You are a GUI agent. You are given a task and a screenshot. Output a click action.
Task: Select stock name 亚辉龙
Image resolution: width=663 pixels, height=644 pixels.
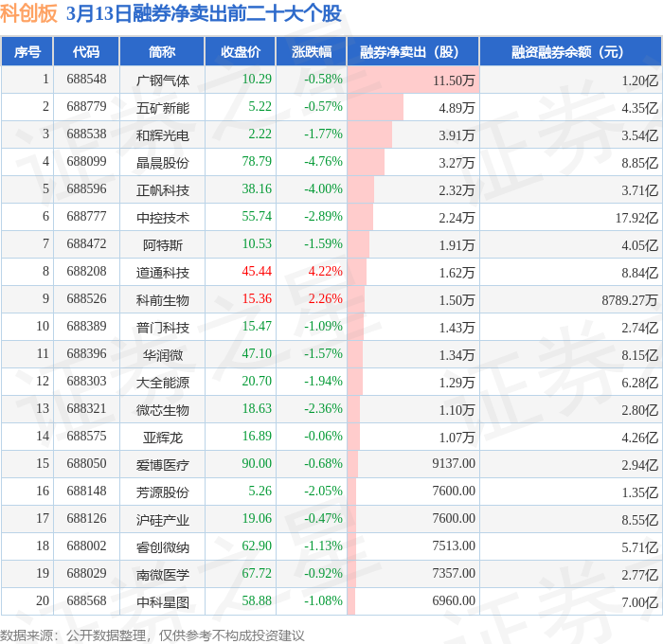(x=162, y=438)
